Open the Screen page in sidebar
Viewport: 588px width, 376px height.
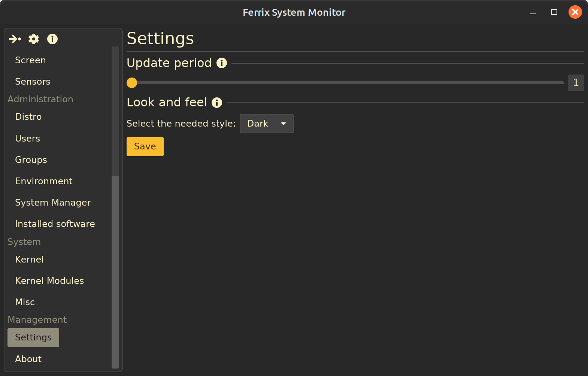point(30,60)
